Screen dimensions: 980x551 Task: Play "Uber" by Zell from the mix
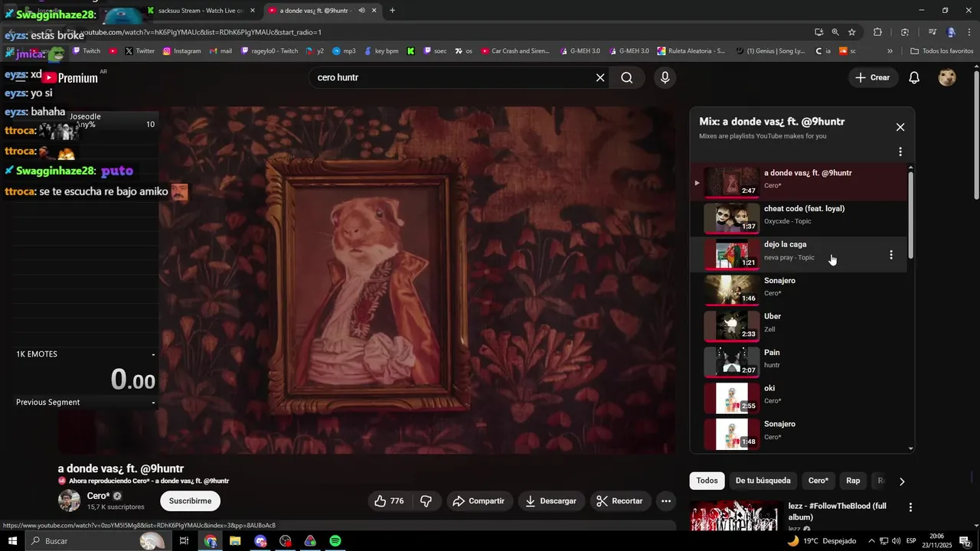click(x=799, y=327)
